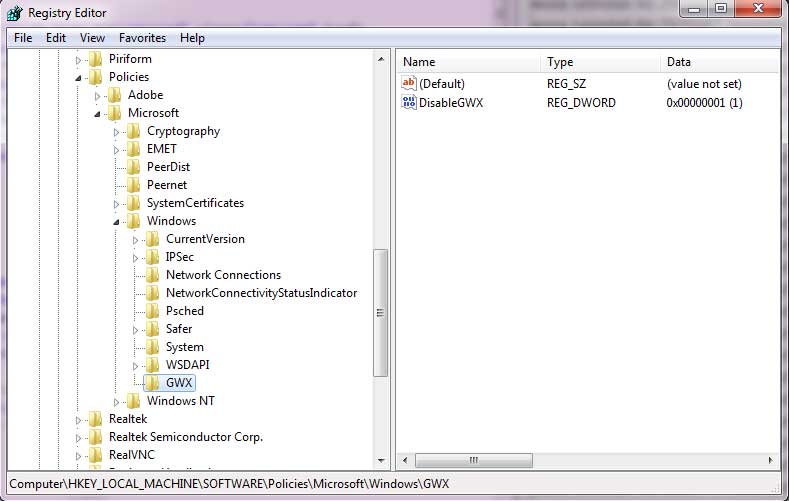
Task: Click tree pane vertical scrollbar thumb
Action: tap(381, 313)
